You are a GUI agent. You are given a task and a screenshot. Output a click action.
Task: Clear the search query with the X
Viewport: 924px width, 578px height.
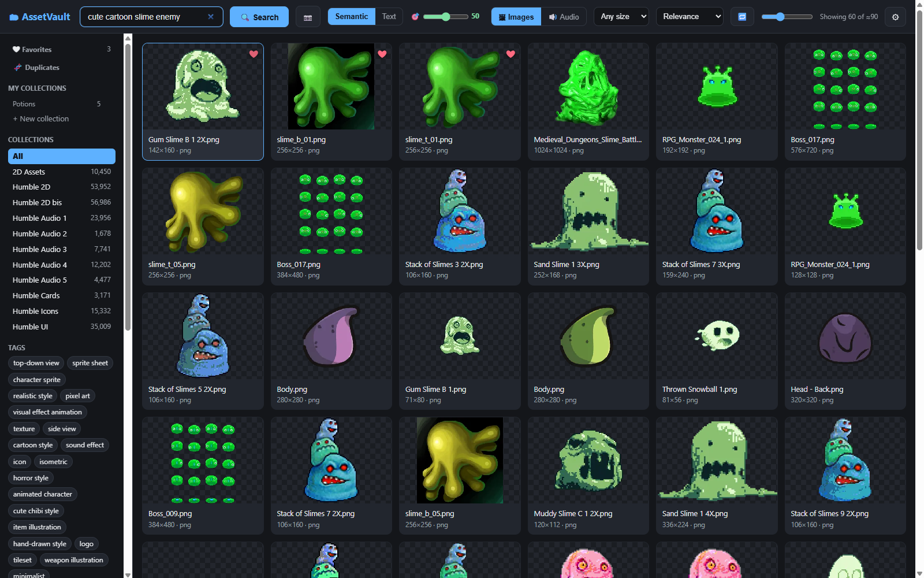(x=211, y=17)
